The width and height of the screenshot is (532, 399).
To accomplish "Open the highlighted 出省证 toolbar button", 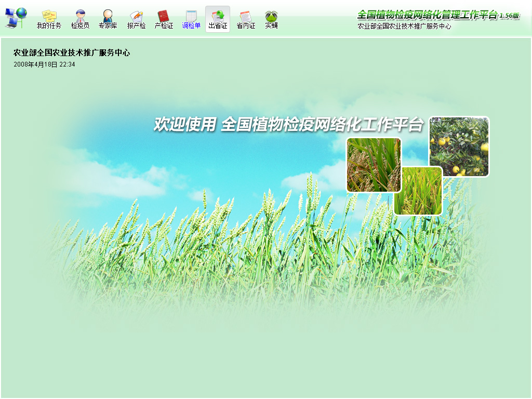I will (218, 19).
